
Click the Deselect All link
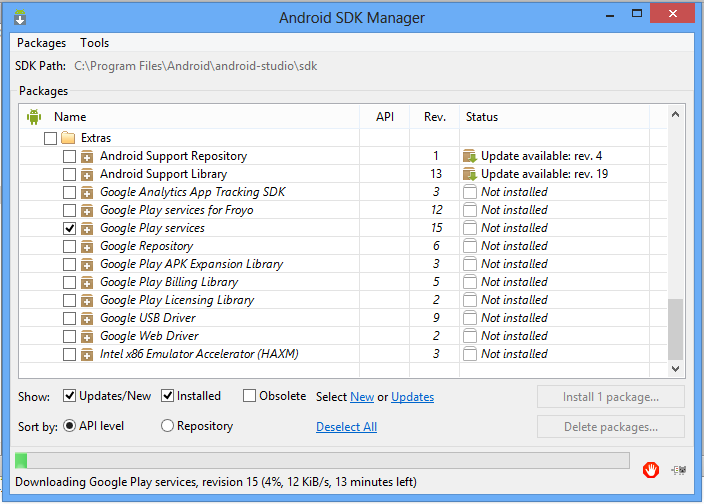coord(346,426)
